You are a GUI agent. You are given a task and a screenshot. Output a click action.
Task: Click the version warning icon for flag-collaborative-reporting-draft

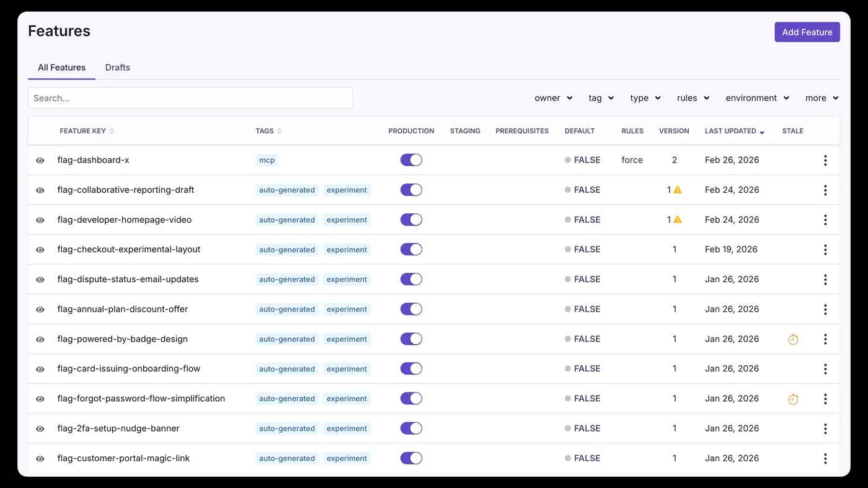pyautogui.click(x=678, y=190)
